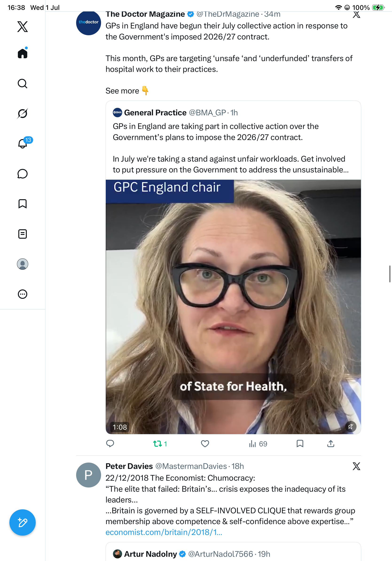Open the Home feed icon
Screen dimensions: 392x561
click(23, 53)
